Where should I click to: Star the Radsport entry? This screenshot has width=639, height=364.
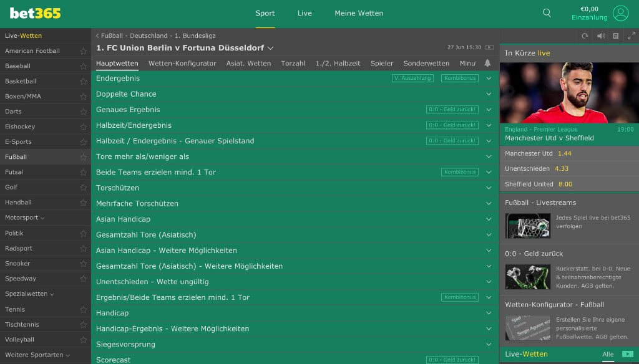pos(83,248)
